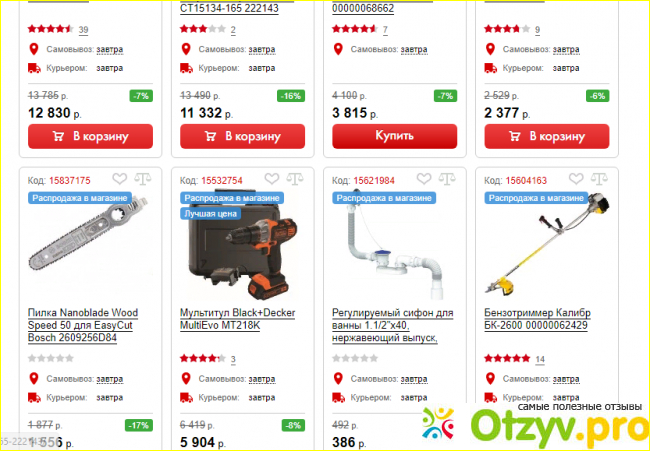
Task: Add the 11 332 р. item to cart
Action: point(243,136)
